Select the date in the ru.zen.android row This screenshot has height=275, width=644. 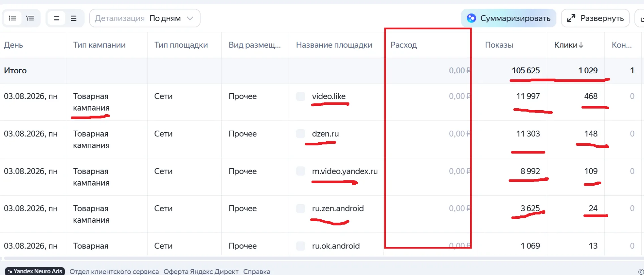31,208
